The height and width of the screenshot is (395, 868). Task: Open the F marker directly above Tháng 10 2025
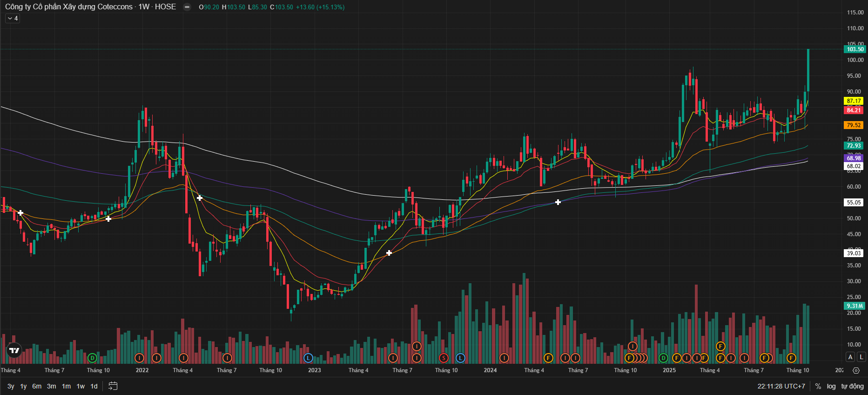pyautogui.click(x=791, y=358)
